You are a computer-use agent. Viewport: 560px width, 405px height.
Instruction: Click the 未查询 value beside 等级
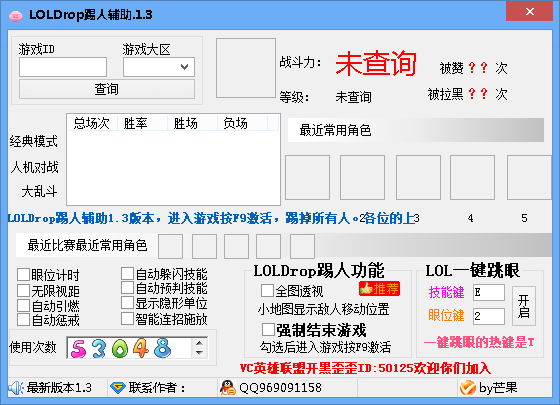tap(354, 97)
